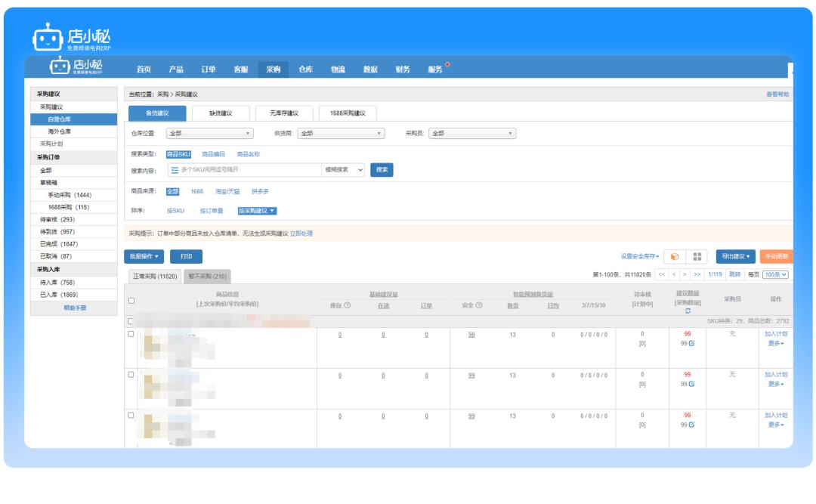Tick the first product row checkbox
This screenshot has height=504, width=816.
[x=131, y=333]
